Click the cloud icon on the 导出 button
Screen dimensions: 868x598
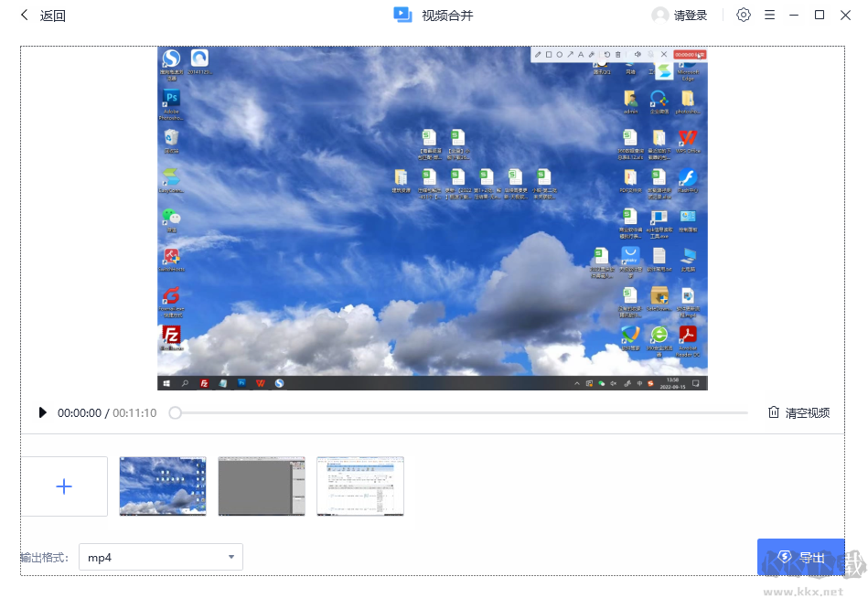click(785, 557)
